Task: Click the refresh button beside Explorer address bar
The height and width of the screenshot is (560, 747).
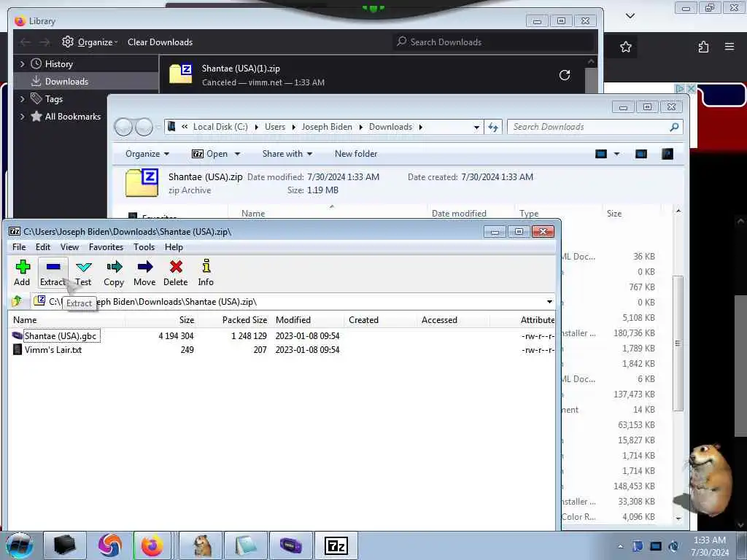Action: tap(493, 127)
